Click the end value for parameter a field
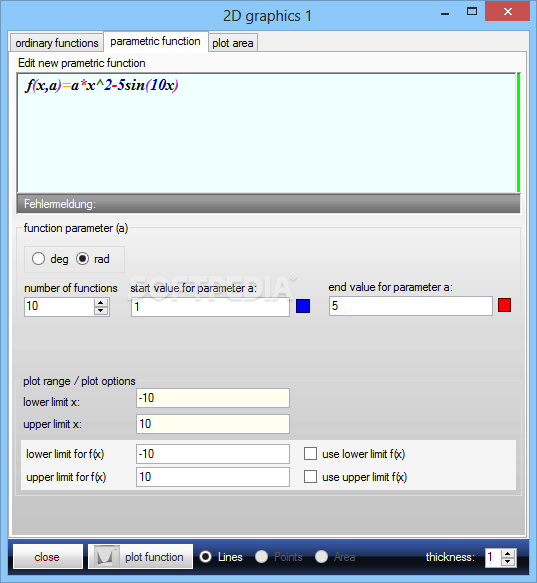The image size is (537, 583). tap(411, 306)
